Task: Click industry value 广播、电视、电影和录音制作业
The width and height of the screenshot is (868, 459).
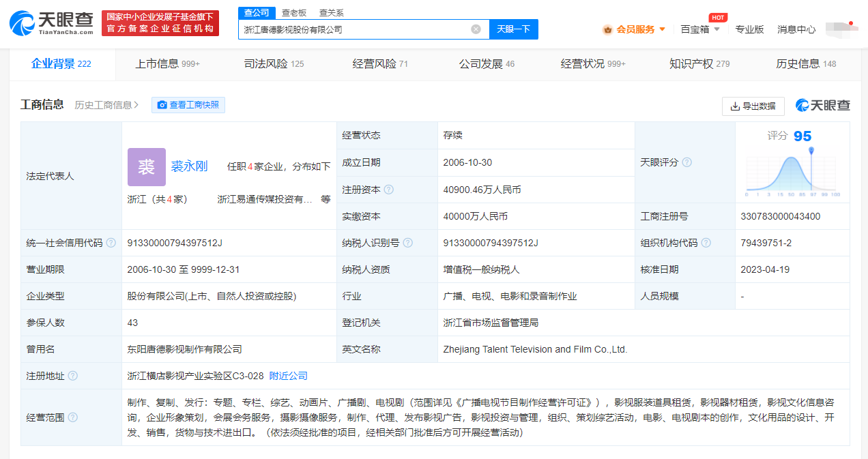Action: (x=510, y=296)
